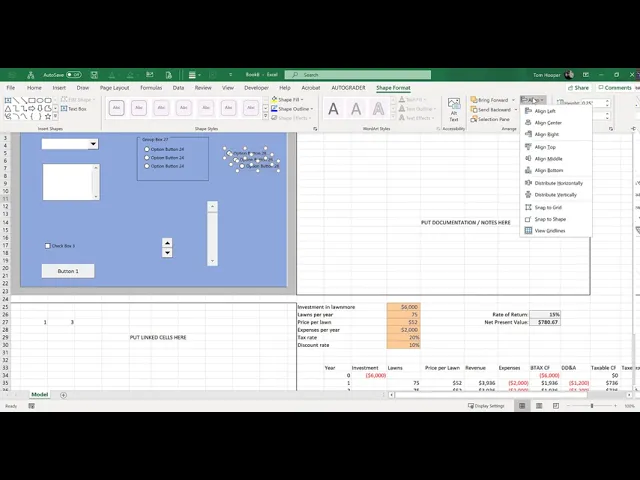640x480 pixels.
Task: Open the combo box dropdown arrow
Action: pyautogui.click(x=93, y=144)
